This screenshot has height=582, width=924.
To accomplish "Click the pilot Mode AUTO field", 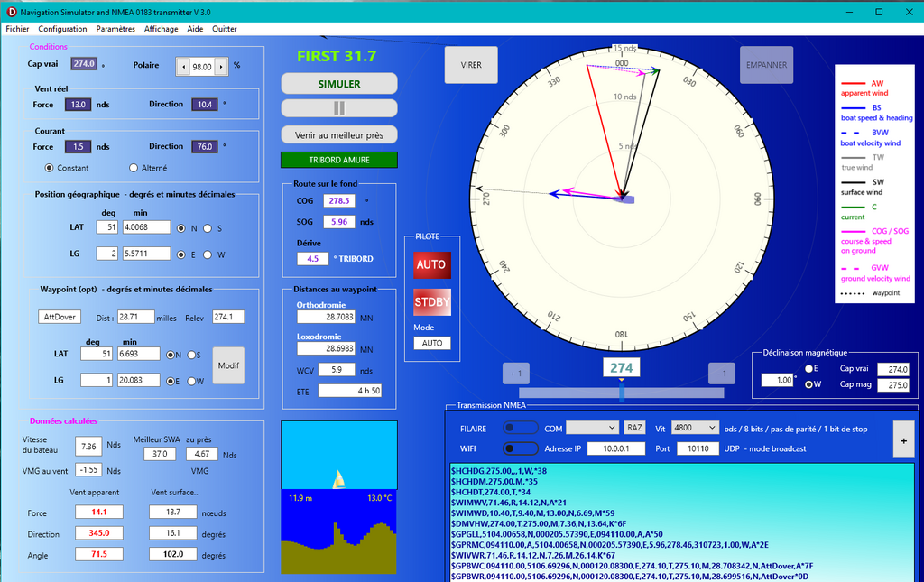I will coord(432,343).
